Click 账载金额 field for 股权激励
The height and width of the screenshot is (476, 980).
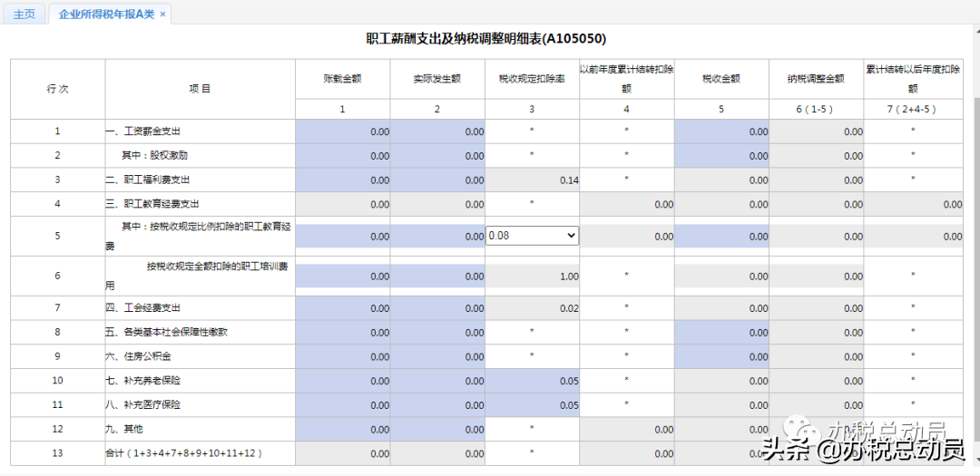[343, 156]
